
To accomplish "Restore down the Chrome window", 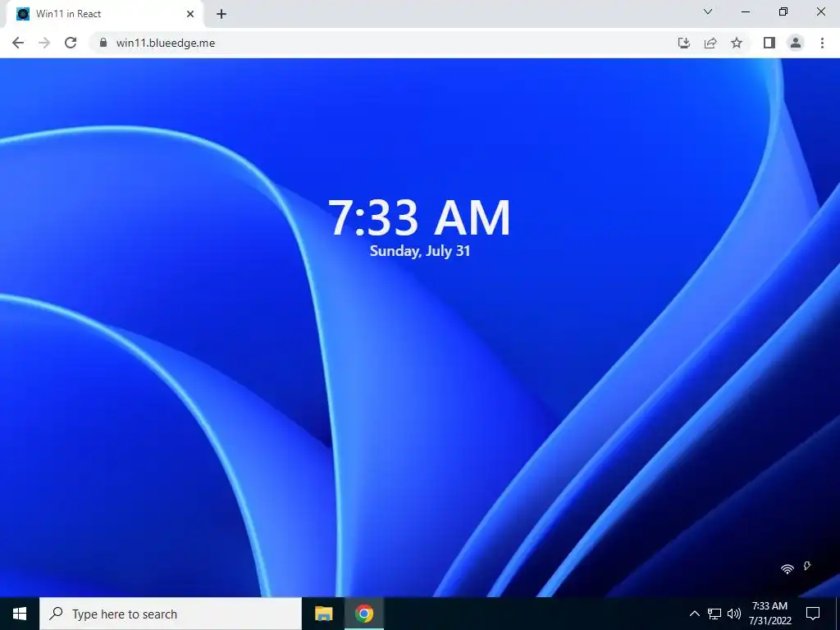I will [x=783, y=11].
